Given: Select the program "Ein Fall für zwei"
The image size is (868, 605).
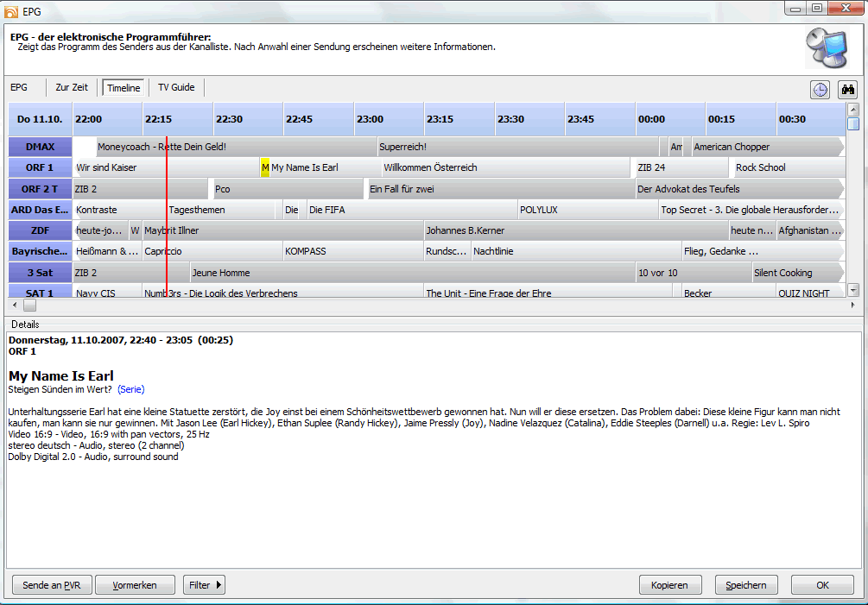Looking at the screenshot, I should click(x=501, y=189).
